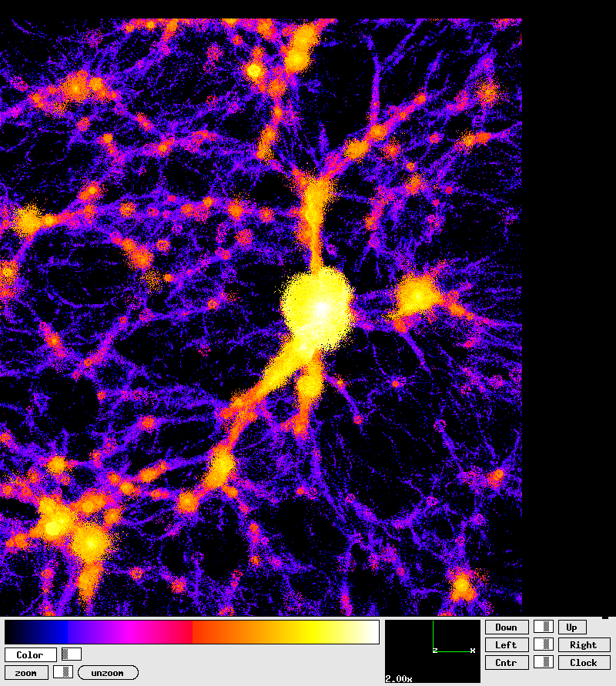
Task: Click the Down rotation button
Action: coord(507,627)
